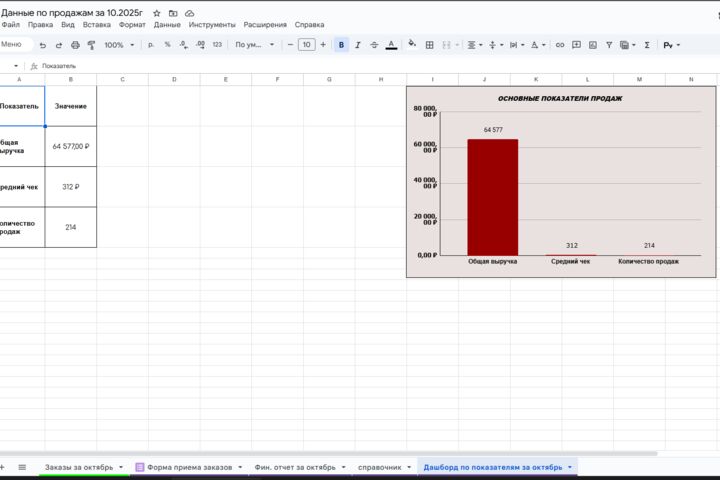Decrease the decimal places
This screenshot has height=480, width=720.
pos(184,45)
